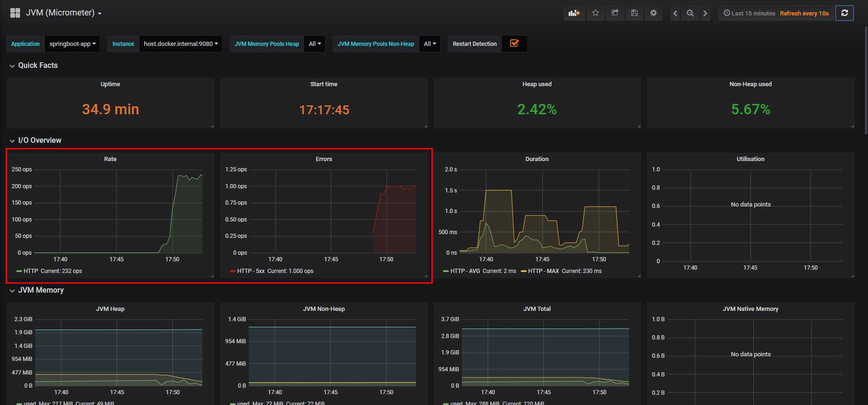Star this dashboard

[x=595, y=13]
